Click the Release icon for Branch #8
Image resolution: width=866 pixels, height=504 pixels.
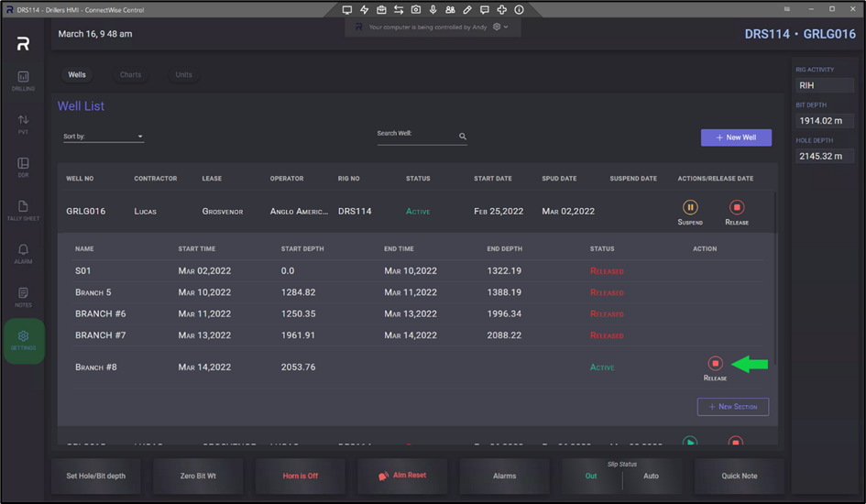716,364
